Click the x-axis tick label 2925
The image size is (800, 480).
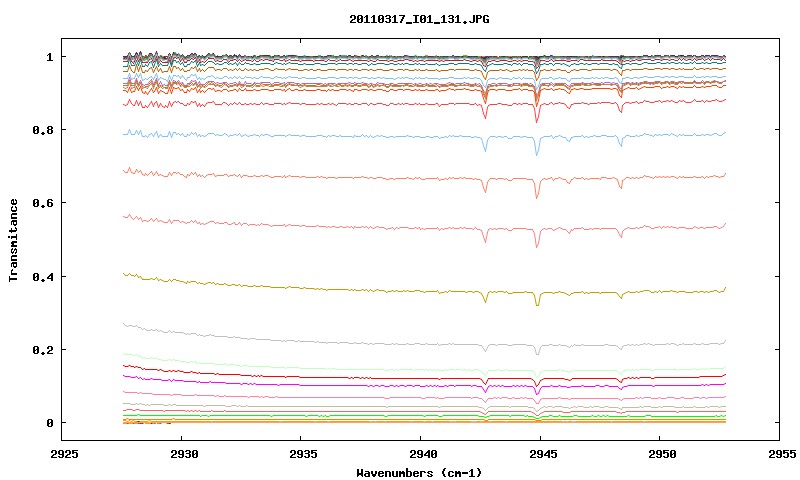pyautogui.click(x=64, y=454)
